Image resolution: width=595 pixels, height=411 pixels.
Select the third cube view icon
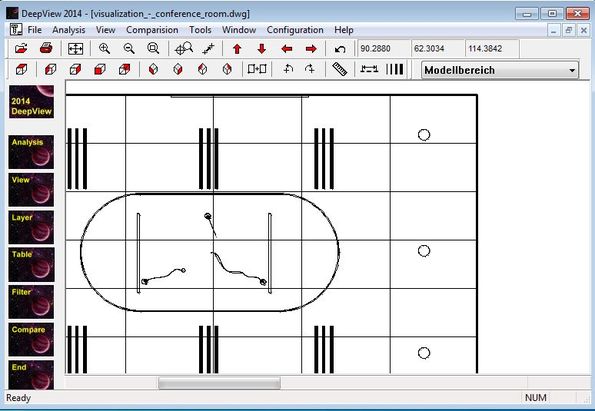tap(75, 69)
